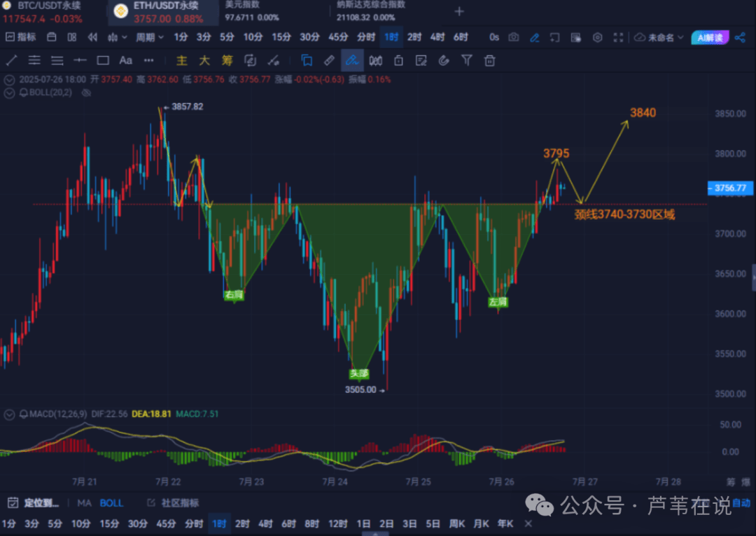Viewport: 756px width, 536px height.
Task: Click the camera screenshot icon
Action: tap(514, 37)
